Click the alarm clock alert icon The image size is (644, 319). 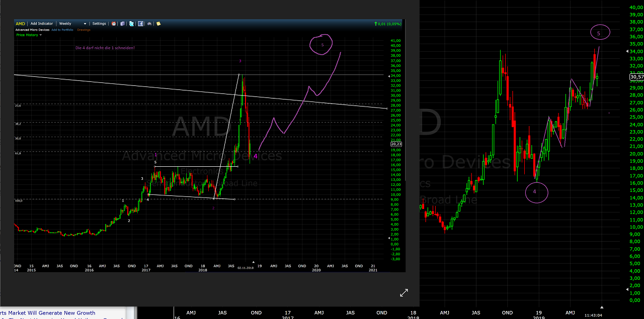(114, 24)
